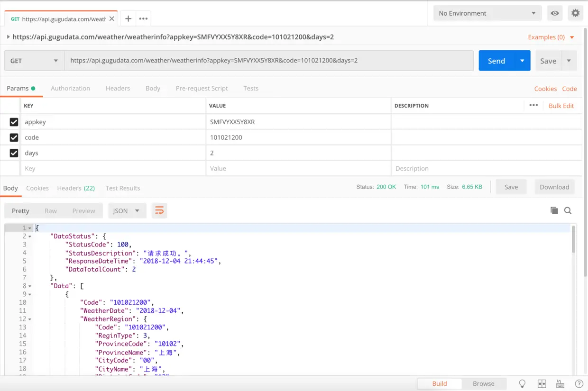Open the response Cookies tab
The width and height of the screenshot is (588, 391).
[x=37, y=188]
